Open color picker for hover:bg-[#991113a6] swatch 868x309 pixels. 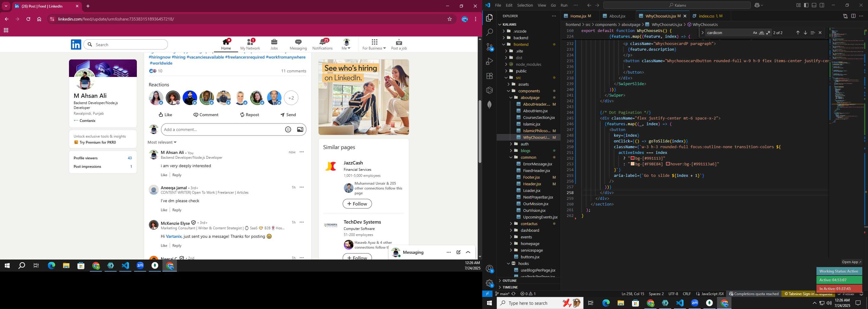[x=668, y=164]
